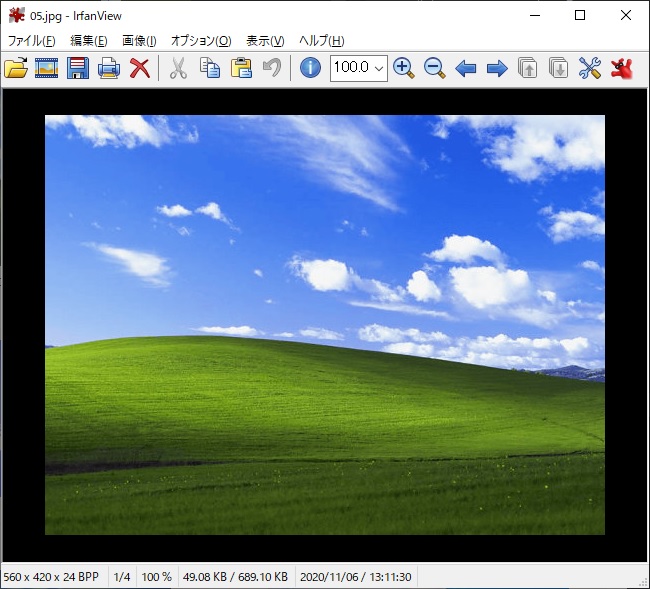
Task: Click the displayed green hill landscape image
Action: click(325, 325)
